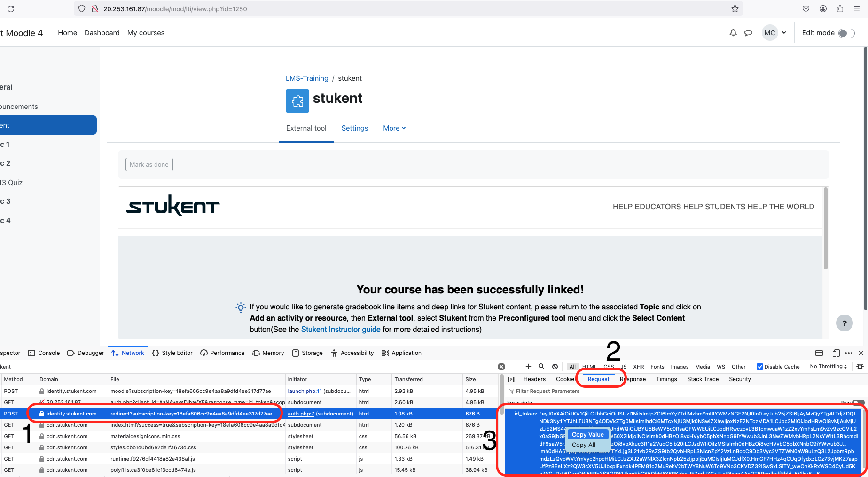Open the Performance panel
868x477 pixels.
coord(222,353)
